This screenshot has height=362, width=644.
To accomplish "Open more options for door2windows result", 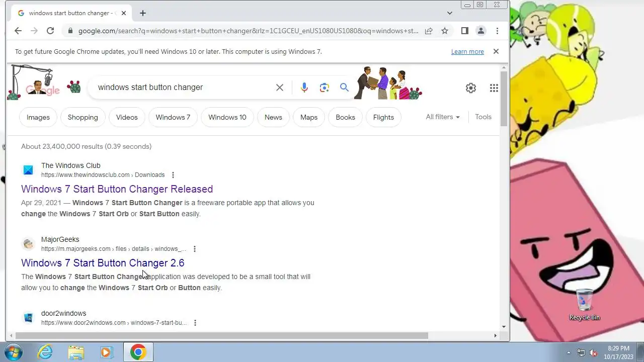I will click(195, 323).
